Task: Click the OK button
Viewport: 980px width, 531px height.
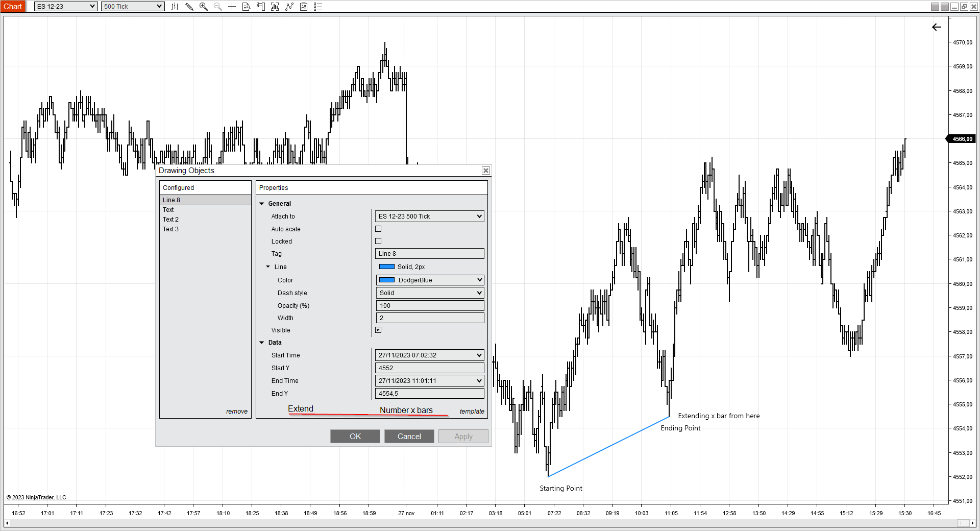Action: pyautogui.click(x=355, y=437)
